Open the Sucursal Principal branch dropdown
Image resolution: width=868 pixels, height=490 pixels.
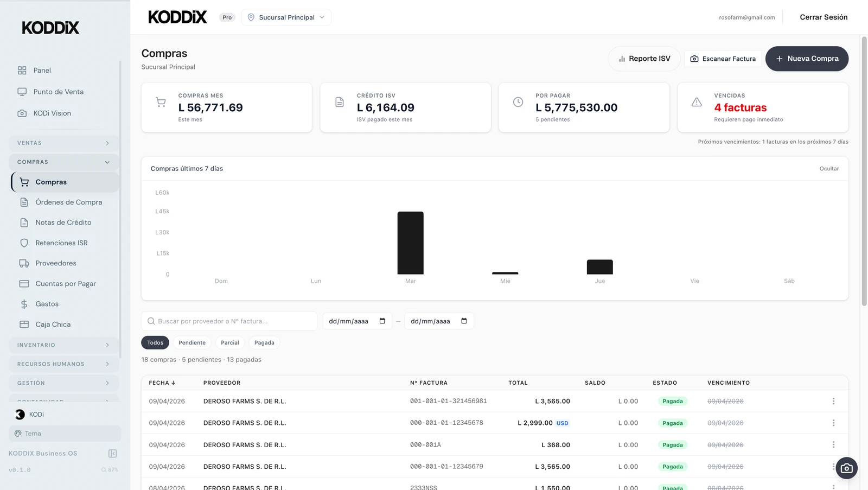click(x=286, y=17)
